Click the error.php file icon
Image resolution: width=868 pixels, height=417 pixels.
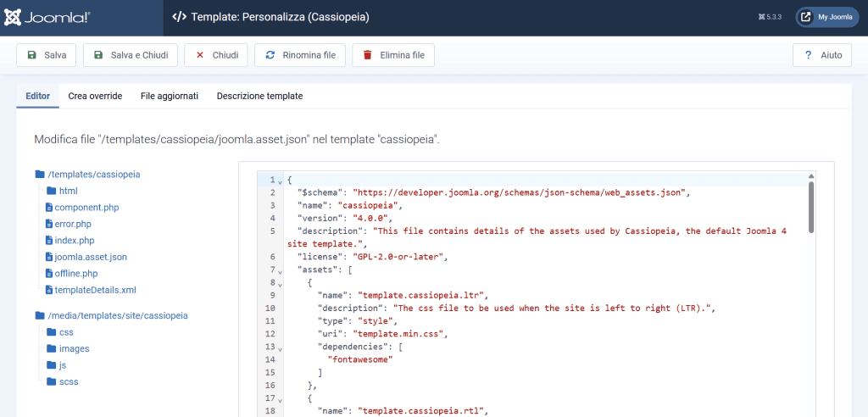pos(49,225)
